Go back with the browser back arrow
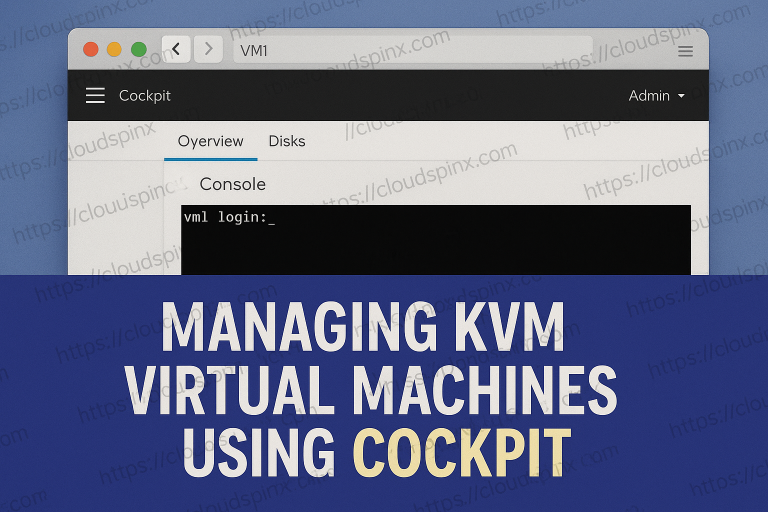The width and height of the screenshot is (768, 512). [176, 49]
